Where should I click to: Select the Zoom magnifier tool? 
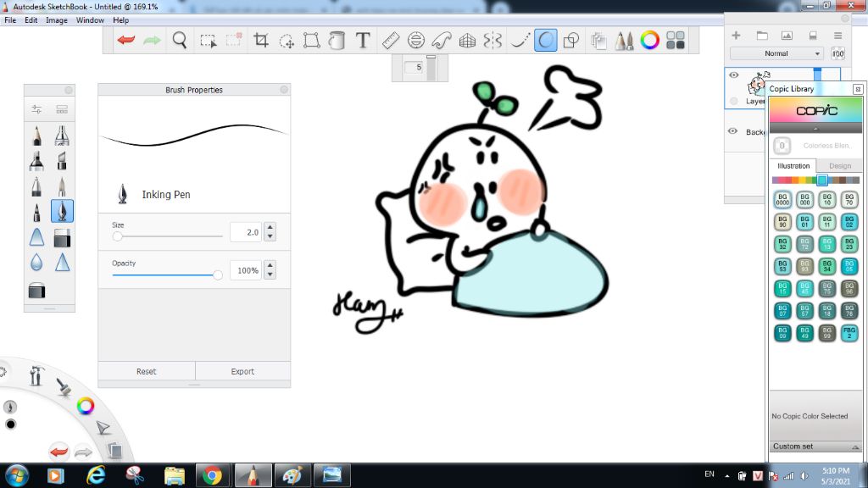point(180,40)
